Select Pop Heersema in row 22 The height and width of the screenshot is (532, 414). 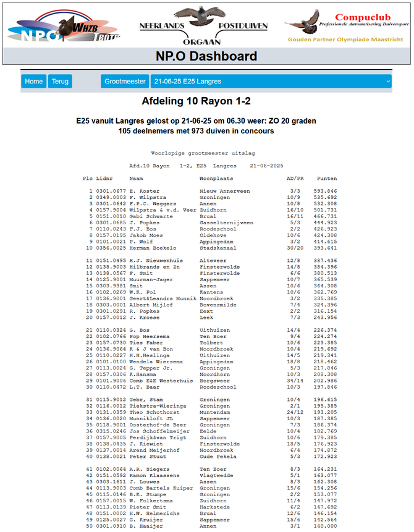click(x=150, y=337)
